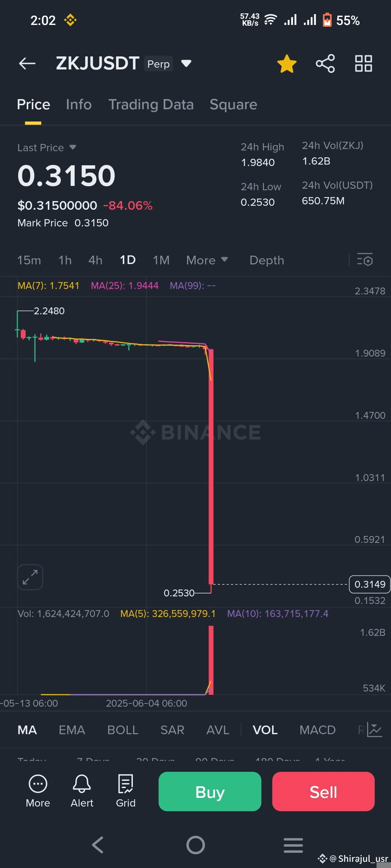Open the indicator chart icon after MACD
The width and height of the screenshot is (391, 868).
point(374,729)
